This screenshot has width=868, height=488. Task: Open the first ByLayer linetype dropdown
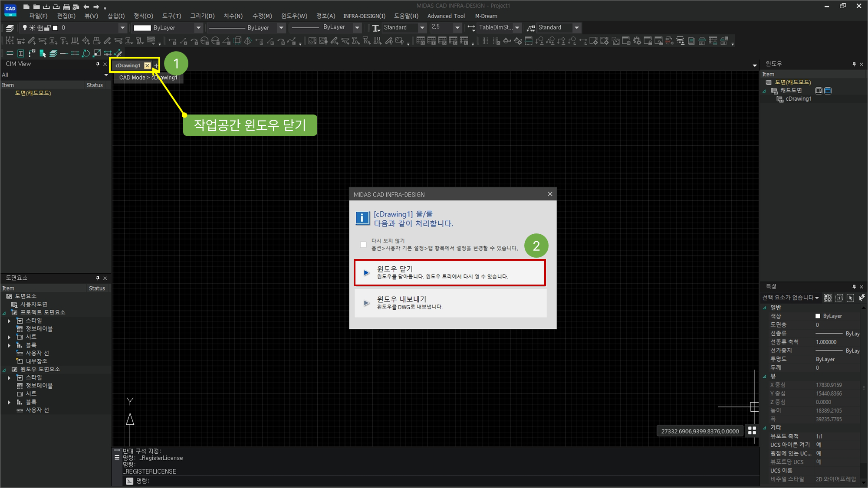click(x=281, y=28)
